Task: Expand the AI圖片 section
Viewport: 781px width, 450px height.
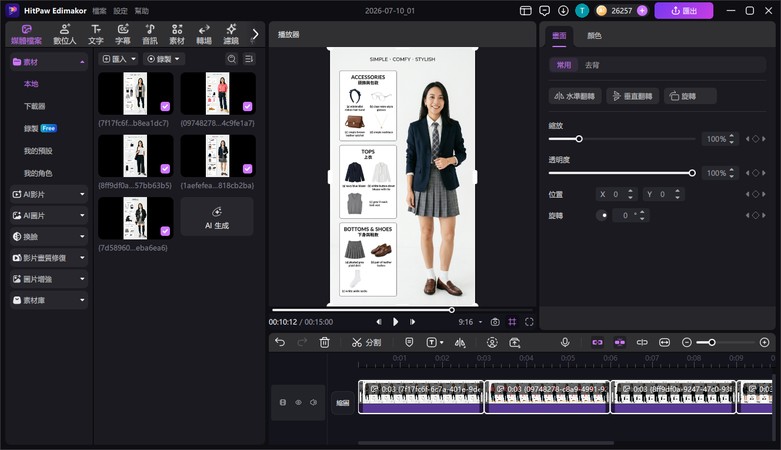Action: (48, 215)
